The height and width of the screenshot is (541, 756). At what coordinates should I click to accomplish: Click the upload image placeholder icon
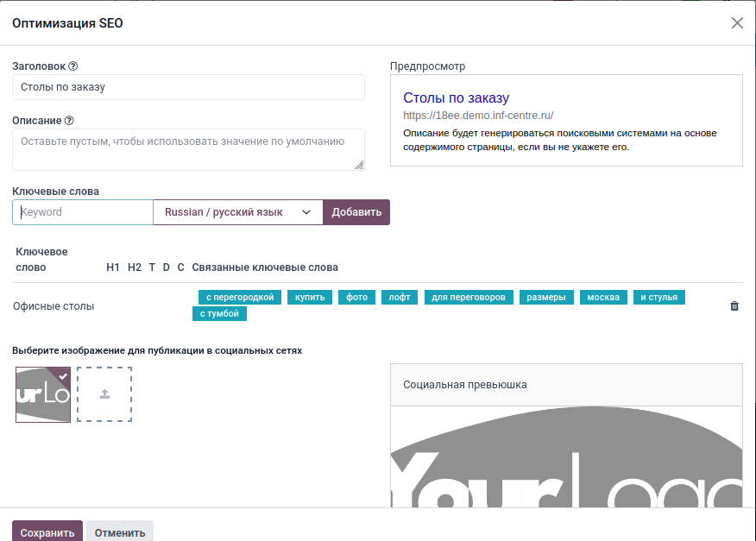104,394
